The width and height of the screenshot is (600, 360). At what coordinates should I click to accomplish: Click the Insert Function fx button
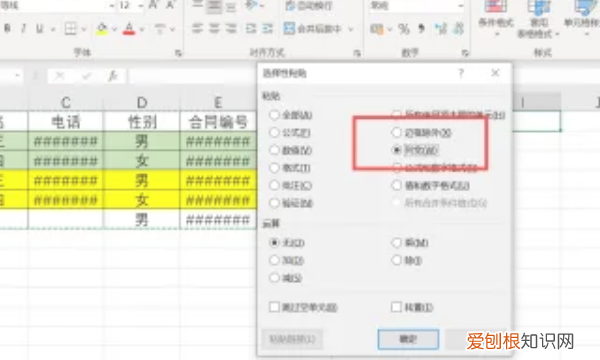(112, 76)
